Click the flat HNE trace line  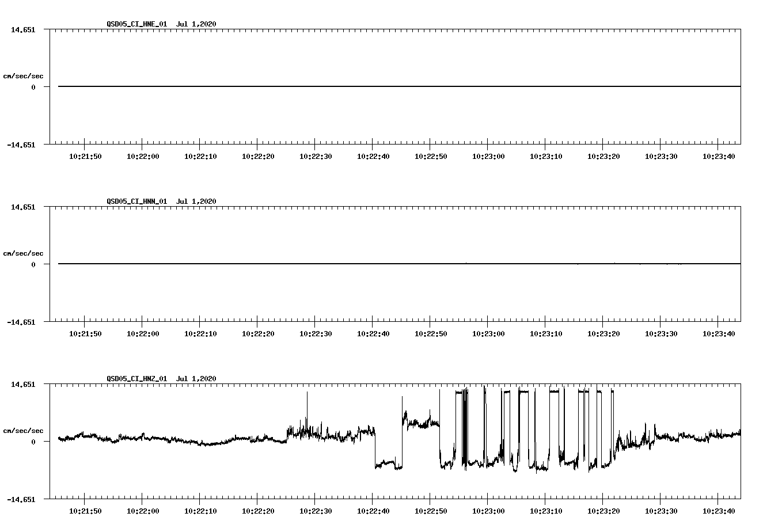399,86
